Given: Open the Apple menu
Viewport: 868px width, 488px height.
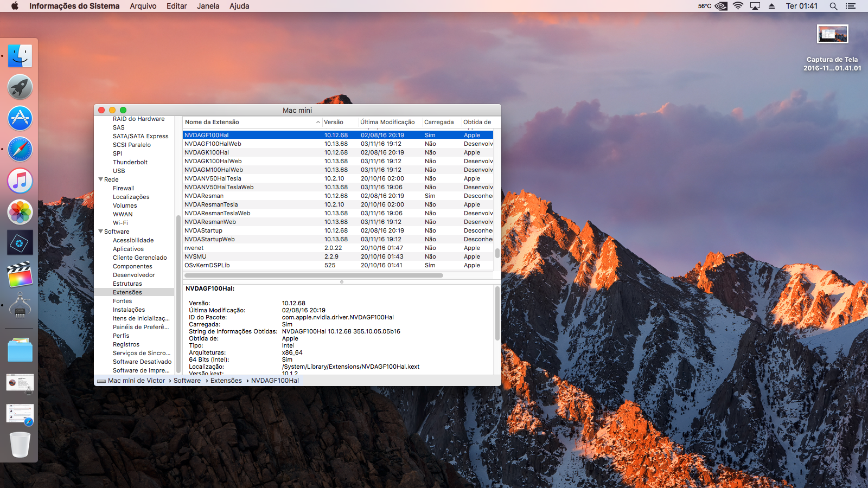Looking at the screenshot, I should coord(15,6).
